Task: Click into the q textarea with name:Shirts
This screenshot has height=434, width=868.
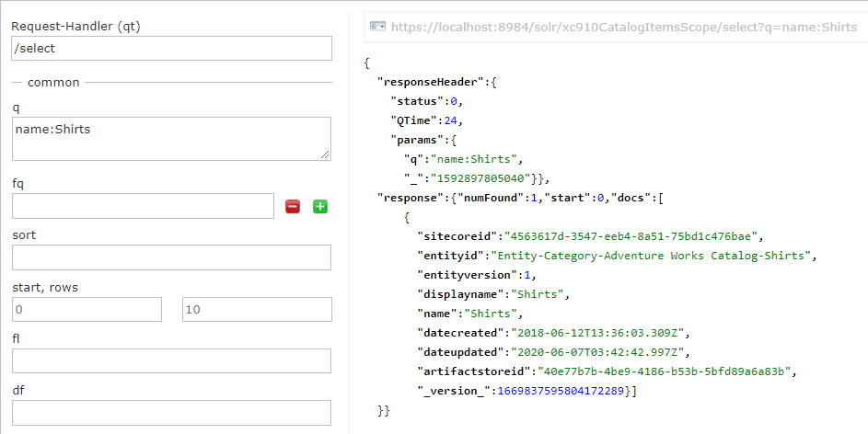Action: pyautogui.click(x=171, y=139)
